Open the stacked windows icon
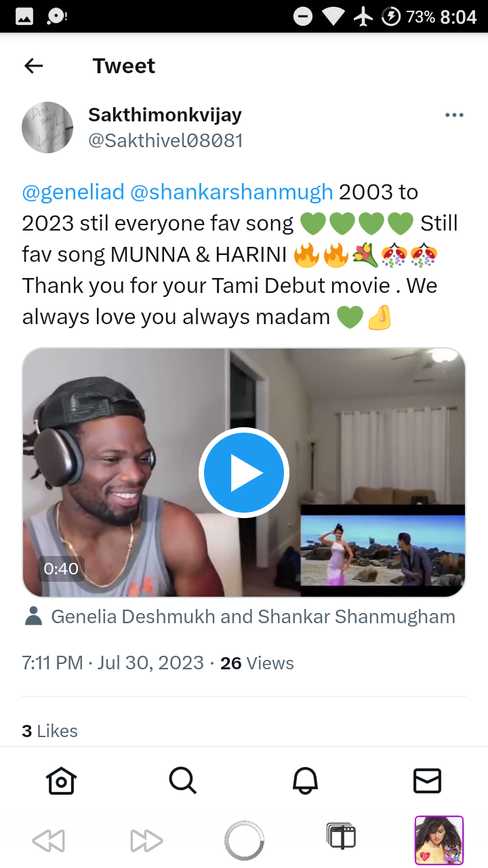 pos(341,837)
